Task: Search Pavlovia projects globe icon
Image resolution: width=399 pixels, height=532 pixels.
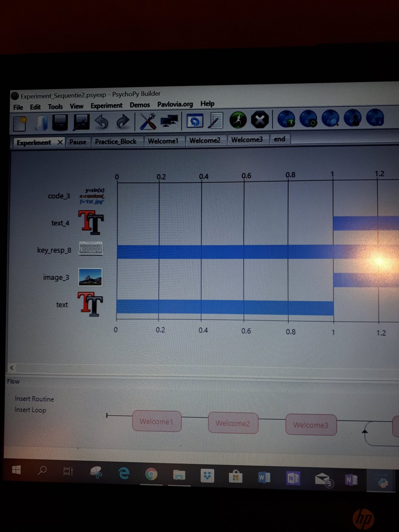Action: tap(330, 118)
